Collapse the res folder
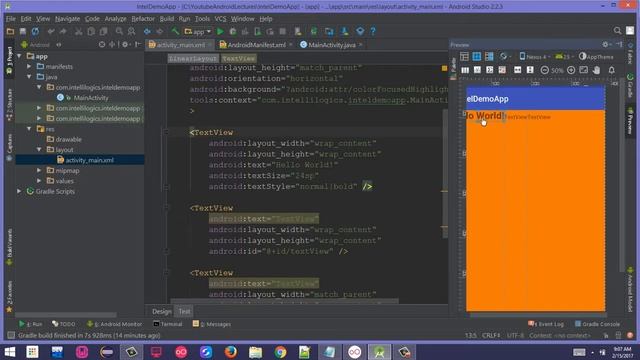640x360 pixels. [29, 129]
